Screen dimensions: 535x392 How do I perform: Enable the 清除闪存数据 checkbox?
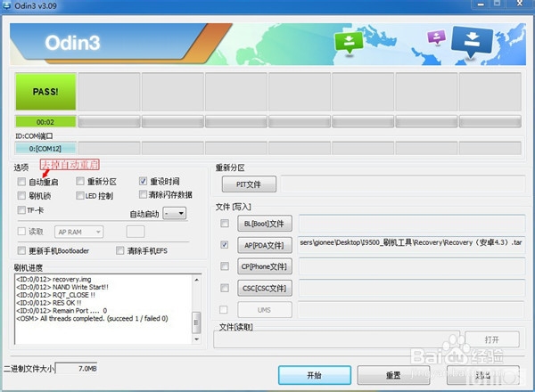point(143,194)
